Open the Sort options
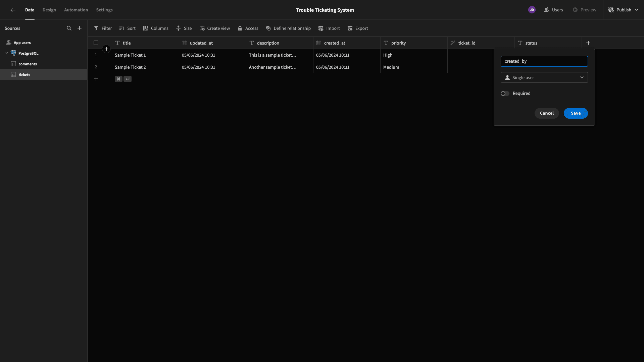Image resolution: width=644 pixels, height=362 pixels. (x=127, y=28)
